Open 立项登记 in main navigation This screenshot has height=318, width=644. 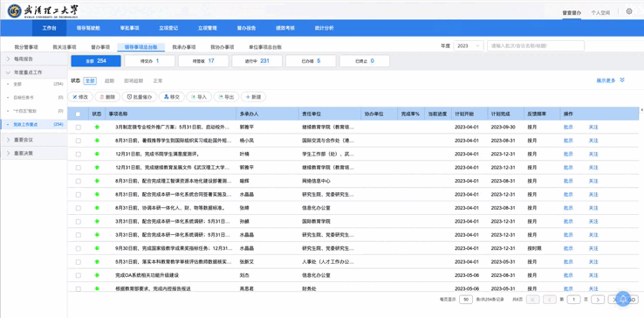168,28
